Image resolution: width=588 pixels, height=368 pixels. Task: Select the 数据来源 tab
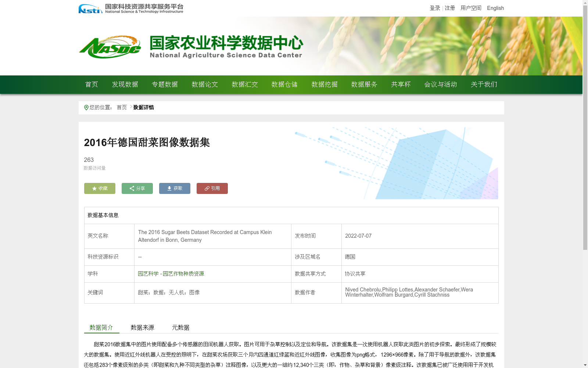click(x=143, y=328)
